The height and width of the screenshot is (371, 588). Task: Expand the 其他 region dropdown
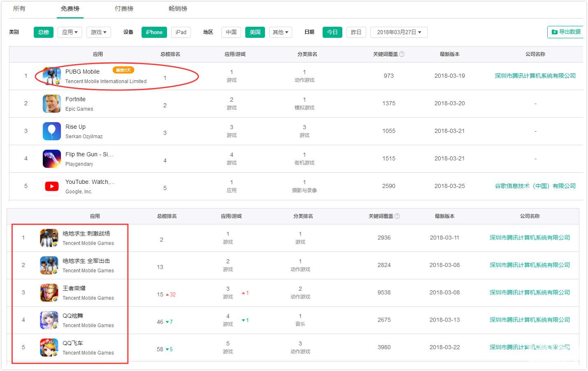click(281, 32)
